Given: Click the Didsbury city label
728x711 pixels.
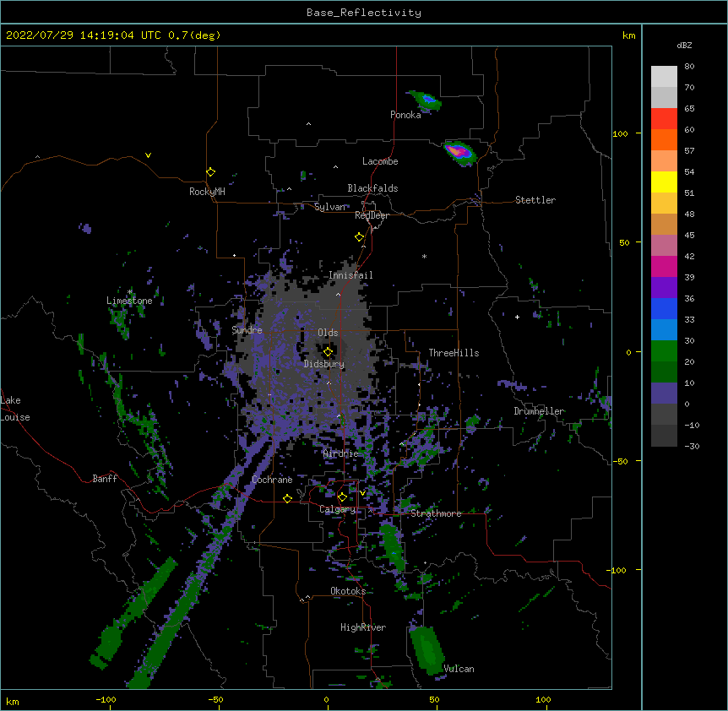Looking at the screenshot, I should point(324,364).
